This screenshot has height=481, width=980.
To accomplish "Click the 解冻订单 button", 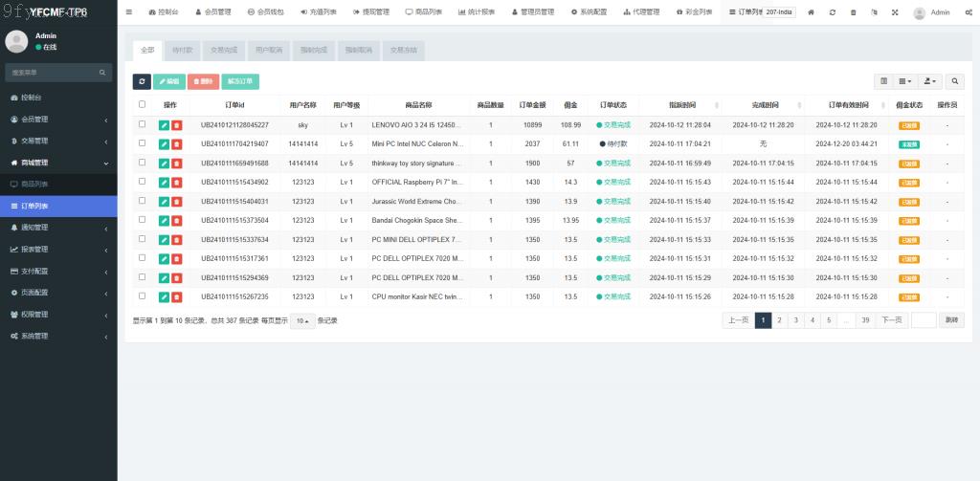I will pyautogui.click(x=240, y=82).
